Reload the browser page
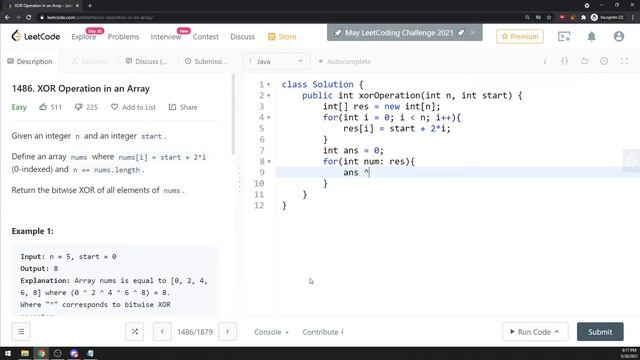 coord(29,18)
